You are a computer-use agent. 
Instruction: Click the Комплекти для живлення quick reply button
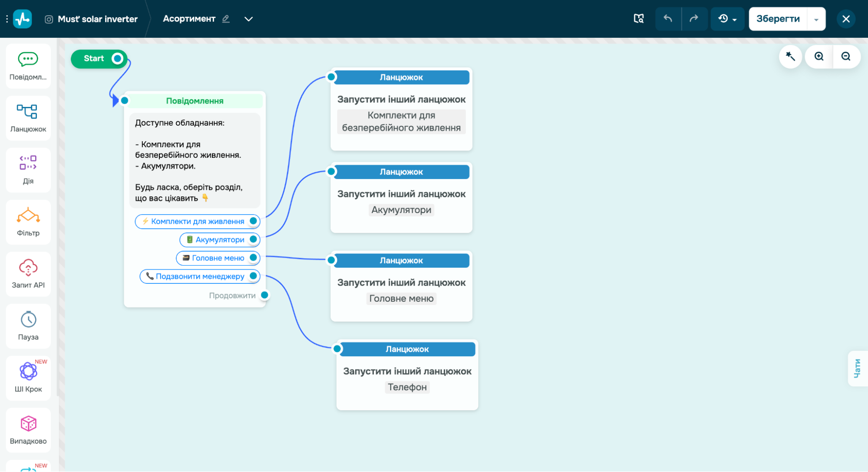tap(198, 221)
